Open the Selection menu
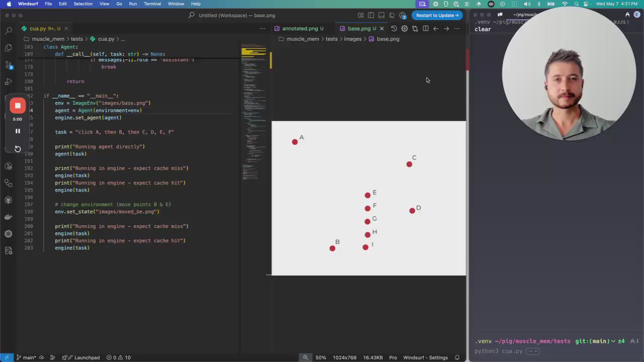This screenshot has height=362, width=644. pyautogui.click(x=83, y=4)
